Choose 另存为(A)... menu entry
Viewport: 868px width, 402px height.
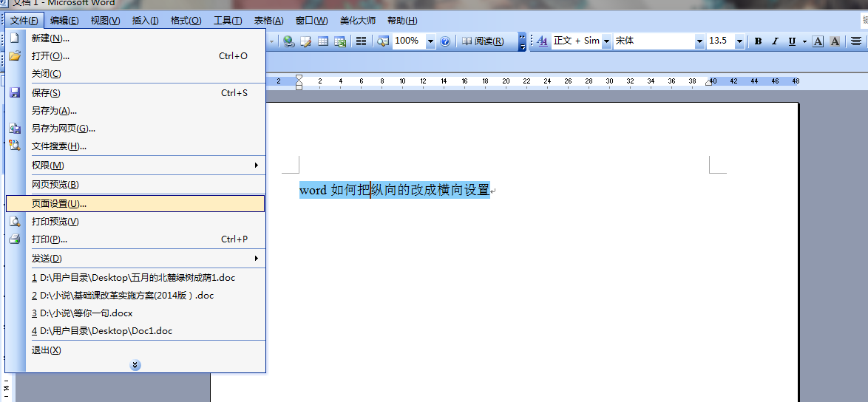pyautogui.click(x=135, y=111)
